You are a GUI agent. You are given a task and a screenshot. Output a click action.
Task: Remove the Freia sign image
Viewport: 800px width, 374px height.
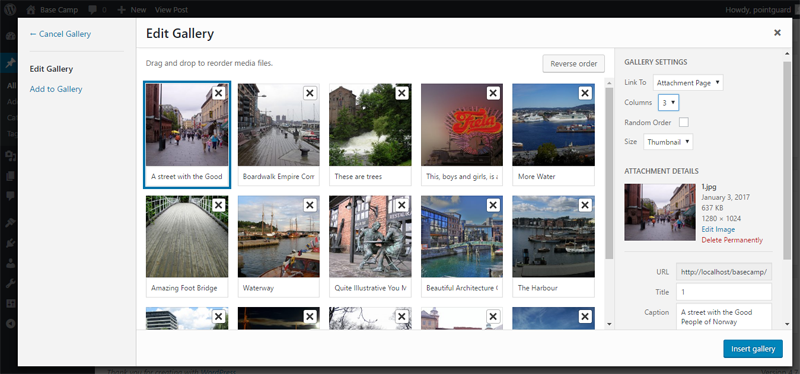click(x=493, y=93)
